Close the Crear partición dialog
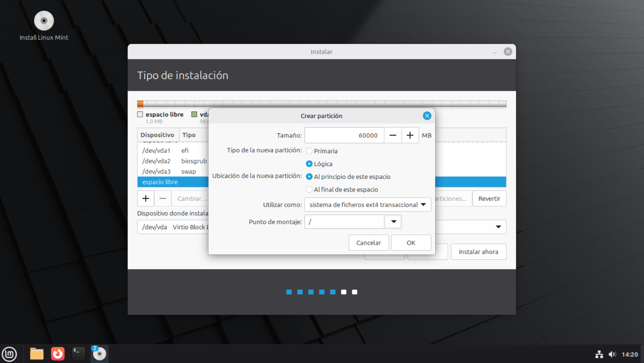This screenshot has height=363, width=644. (427, 116)
